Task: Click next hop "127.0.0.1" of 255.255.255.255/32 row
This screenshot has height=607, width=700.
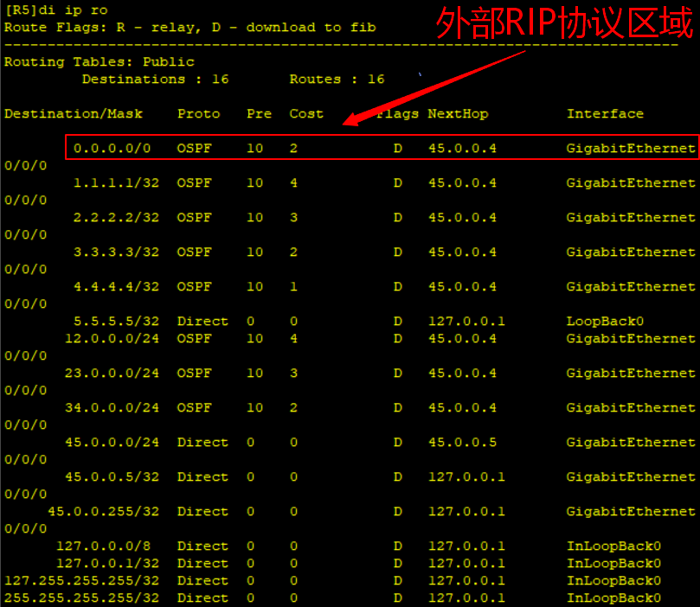Action: pos(466,598)
